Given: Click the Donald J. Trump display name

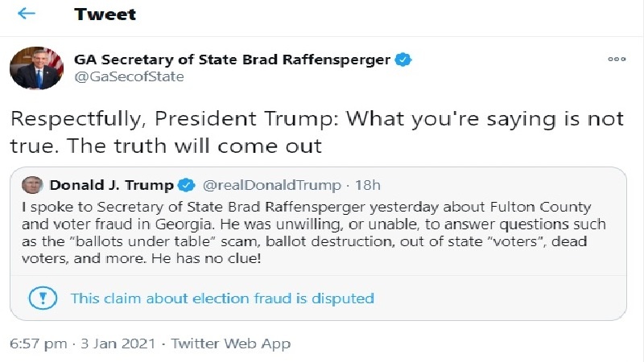Looking at the screenshot, I should pos(111,186).
